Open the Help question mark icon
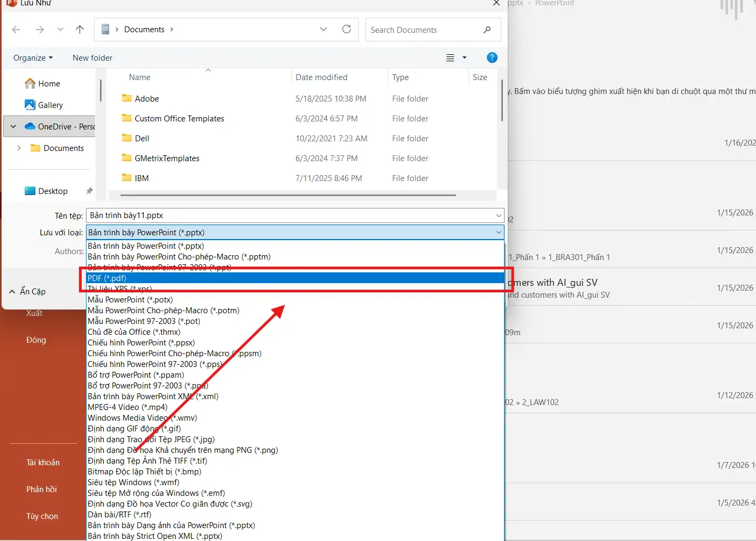Viewport: 756px width, 541px height. (x=492, y=57)
